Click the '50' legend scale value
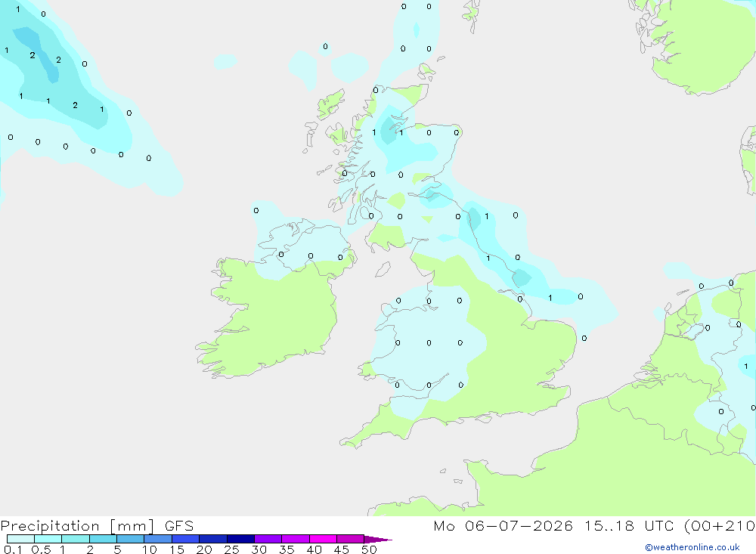The image size is (756, 554). tap(370, 549)
